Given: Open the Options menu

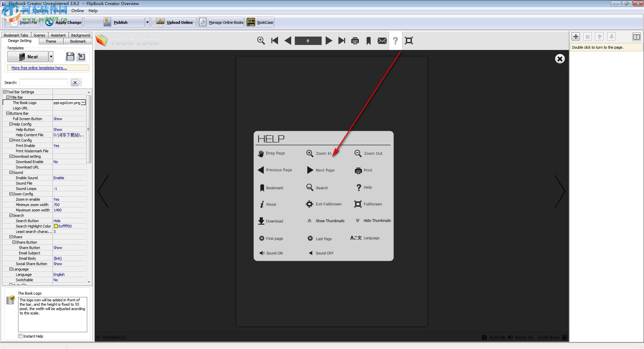Looking at the screenshot, I should point(40,10).
